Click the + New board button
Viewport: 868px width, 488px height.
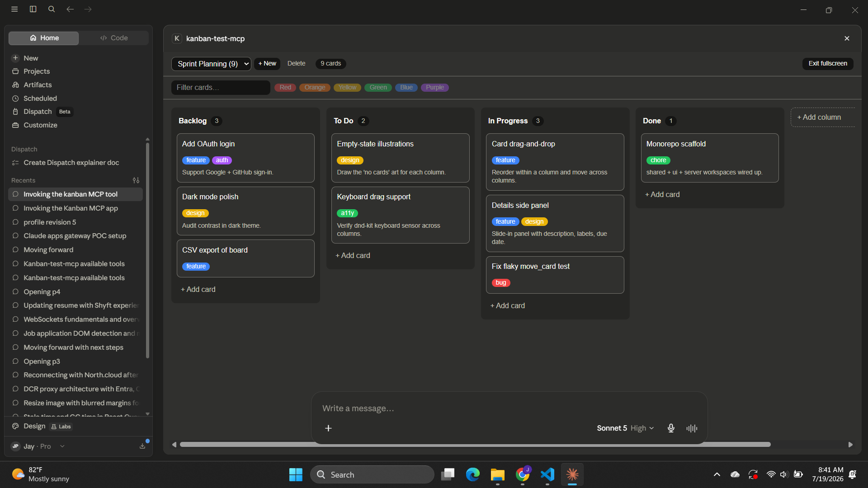coord(267,64)
